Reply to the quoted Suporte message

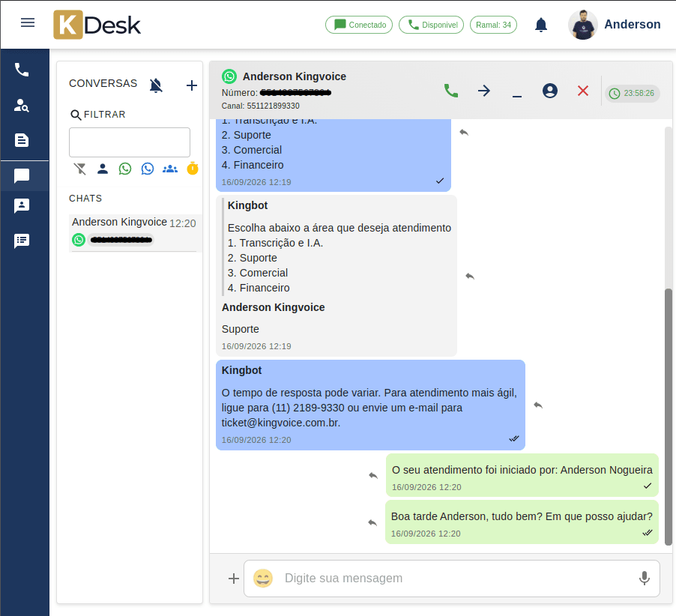click(x=470, y=277)
